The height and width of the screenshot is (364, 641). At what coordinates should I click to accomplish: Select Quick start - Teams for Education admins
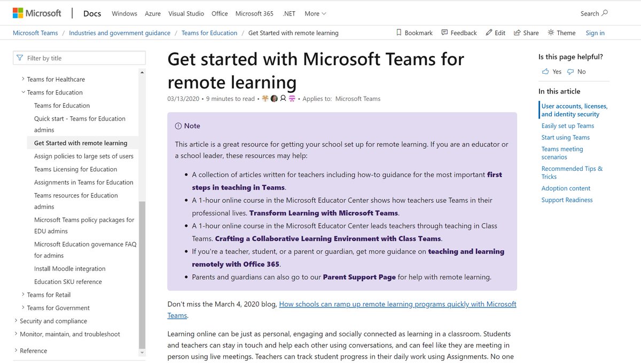coord(80,124)
